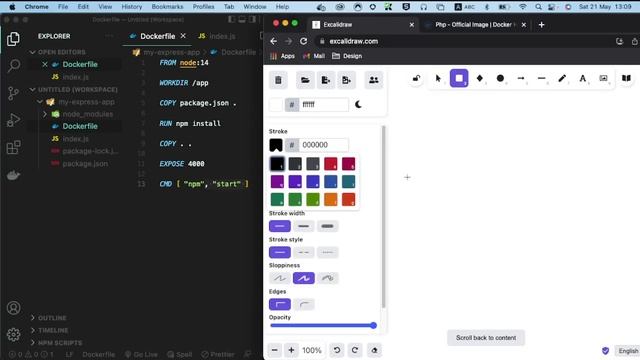Open Design bookmarks folder
This screenshot has width=640, height=360.
click(347, 56)
